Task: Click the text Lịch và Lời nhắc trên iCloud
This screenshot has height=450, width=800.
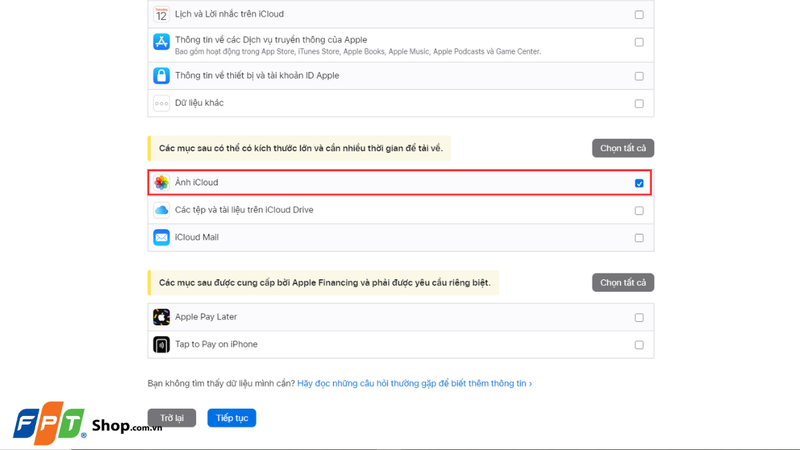Action: (x=229, y=14)
